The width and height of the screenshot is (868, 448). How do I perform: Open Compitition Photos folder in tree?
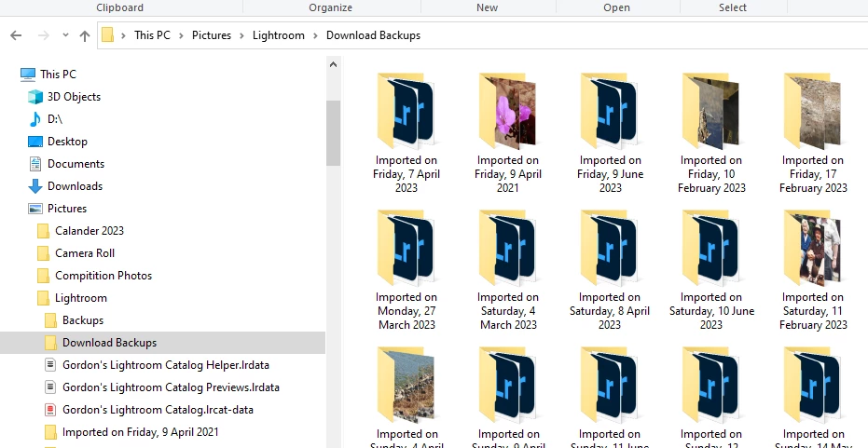pyautogui.click(x=103, y=276)
